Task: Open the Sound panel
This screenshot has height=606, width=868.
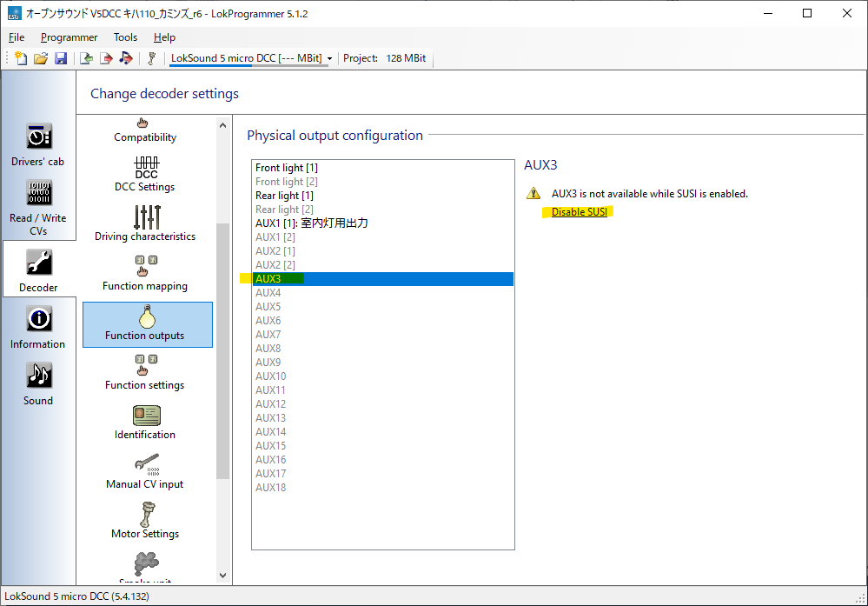Action: click(x=38, y=384)
